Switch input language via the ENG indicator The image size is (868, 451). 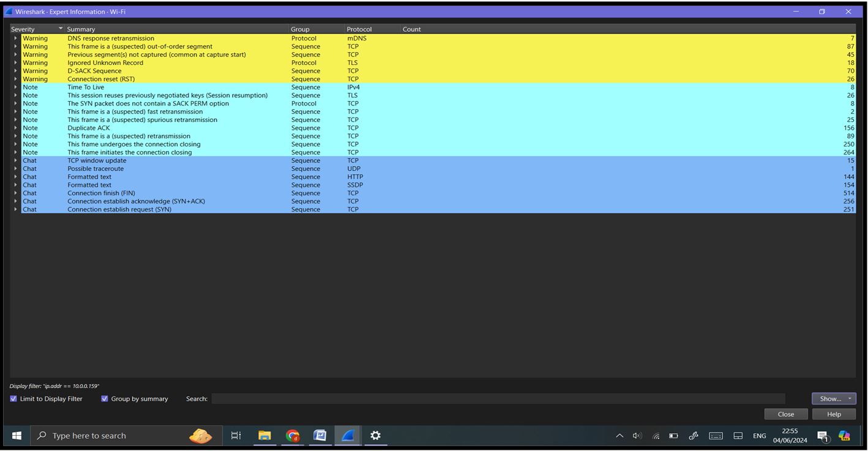[759, 436]
